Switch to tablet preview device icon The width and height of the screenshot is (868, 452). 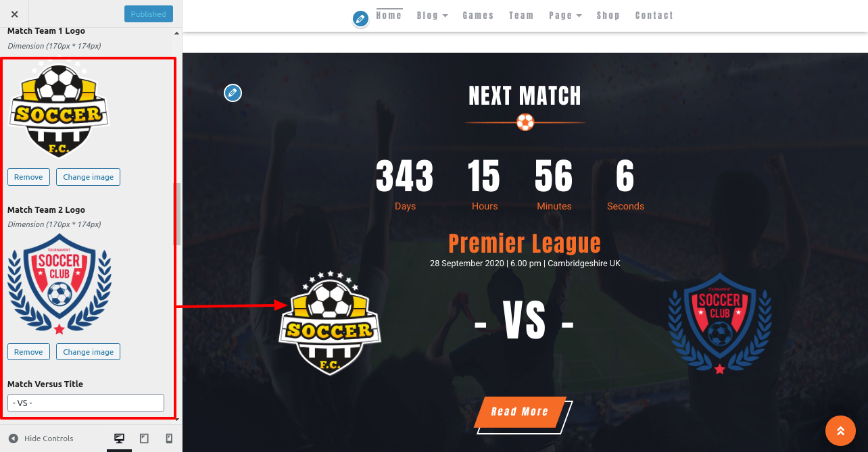pyautogui.click(x=144, y=438)
